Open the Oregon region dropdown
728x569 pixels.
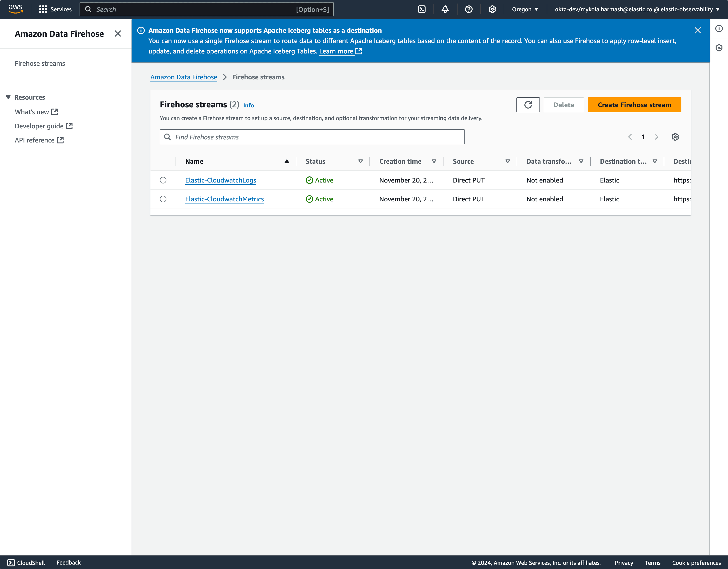[x=525, y=9]
